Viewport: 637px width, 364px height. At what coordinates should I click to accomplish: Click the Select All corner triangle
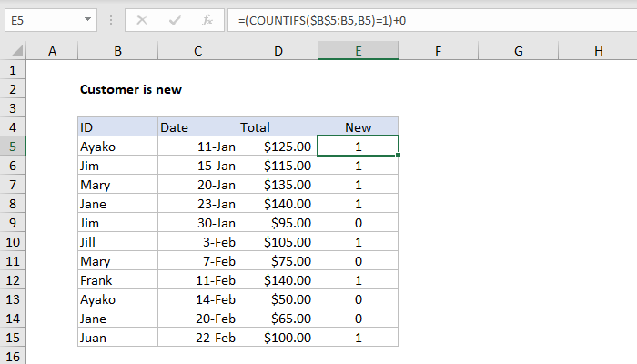(x=14, y=52)
